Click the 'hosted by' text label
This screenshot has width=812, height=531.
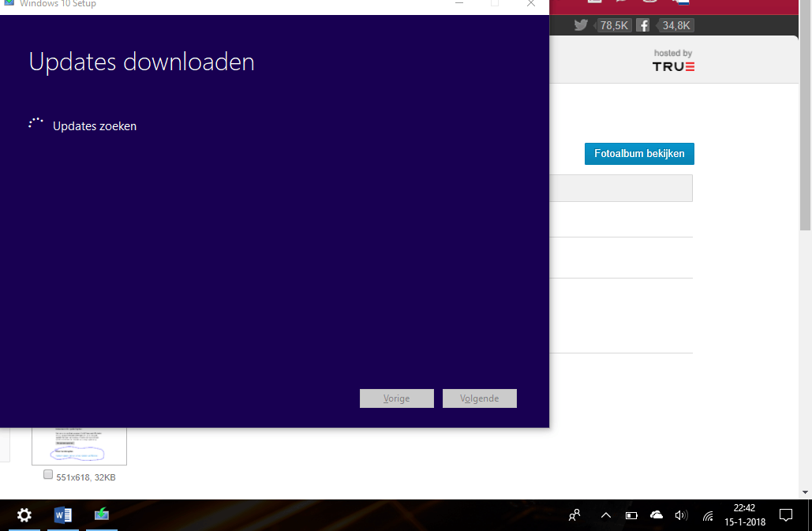click(x=672, y=53)
